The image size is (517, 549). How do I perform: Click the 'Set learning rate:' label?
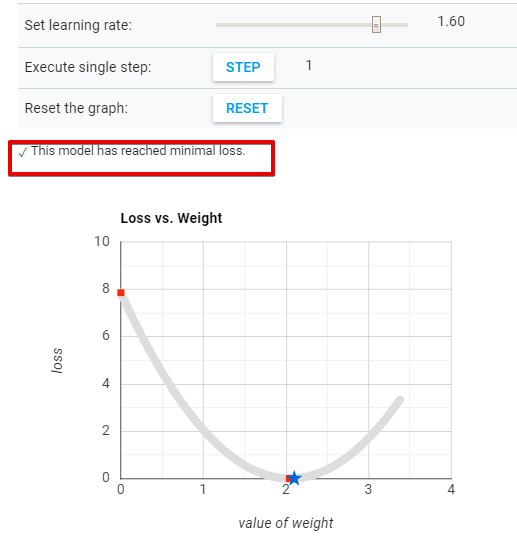(78, 25)
